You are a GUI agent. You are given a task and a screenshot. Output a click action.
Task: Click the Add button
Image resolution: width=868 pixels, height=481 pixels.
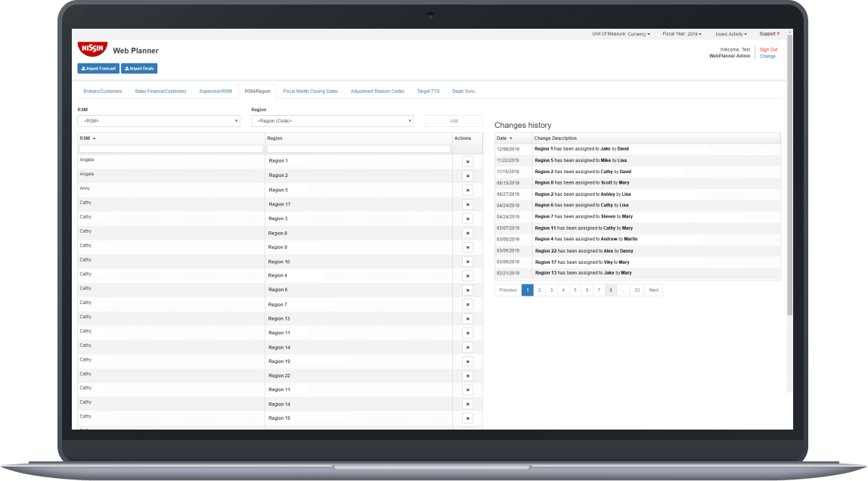click(454, 120)
